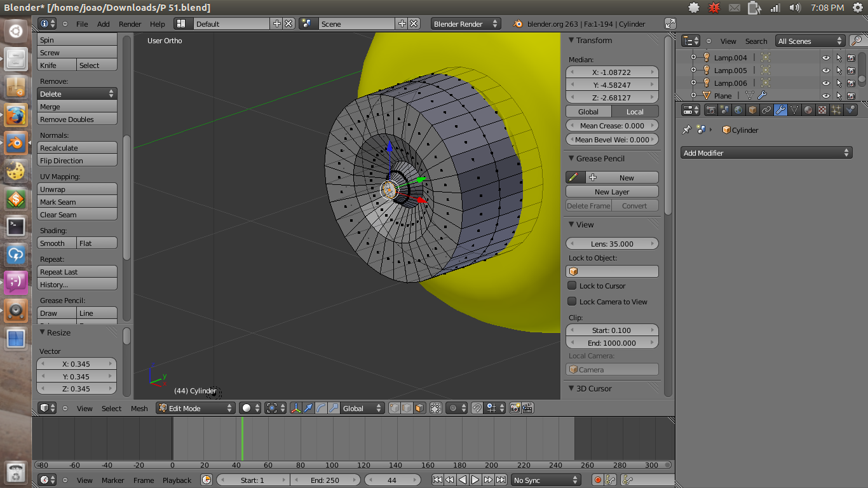
Task: Open the Mesh menu in 3D header
Action: point(139,409)
